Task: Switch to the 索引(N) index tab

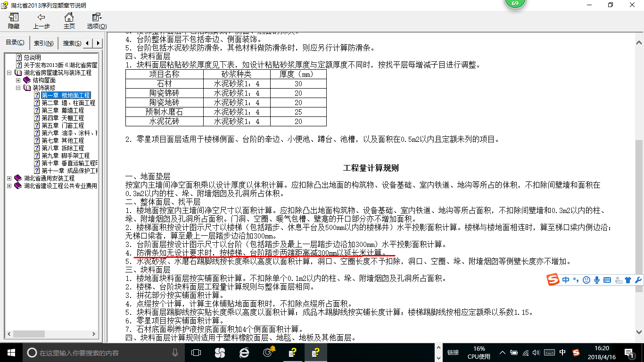Action: click(43, 43)
